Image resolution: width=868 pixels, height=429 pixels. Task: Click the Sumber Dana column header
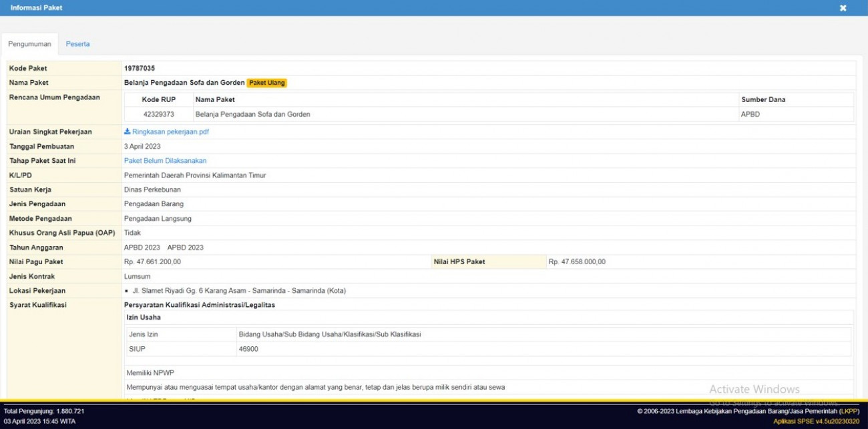[763, 99]
